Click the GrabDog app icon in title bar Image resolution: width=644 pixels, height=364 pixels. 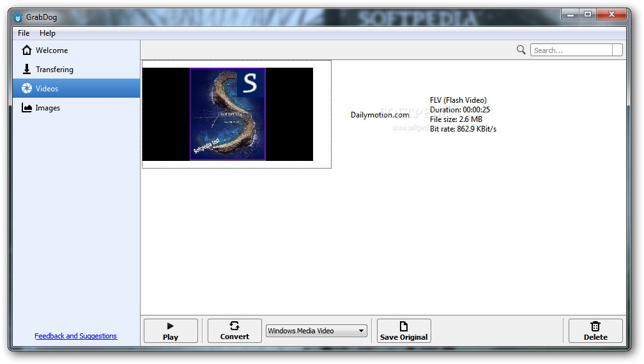pos(18,17)
